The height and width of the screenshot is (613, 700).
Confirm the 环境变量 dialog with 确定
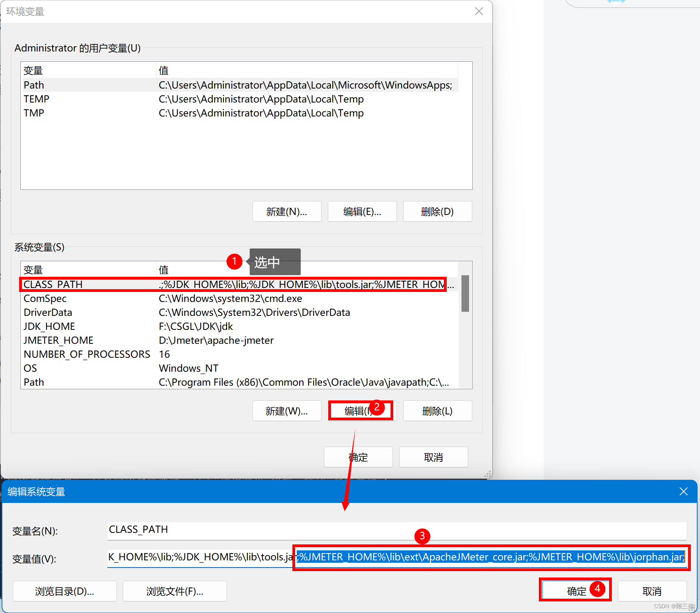pyautogui.click(x=358, y=457)
